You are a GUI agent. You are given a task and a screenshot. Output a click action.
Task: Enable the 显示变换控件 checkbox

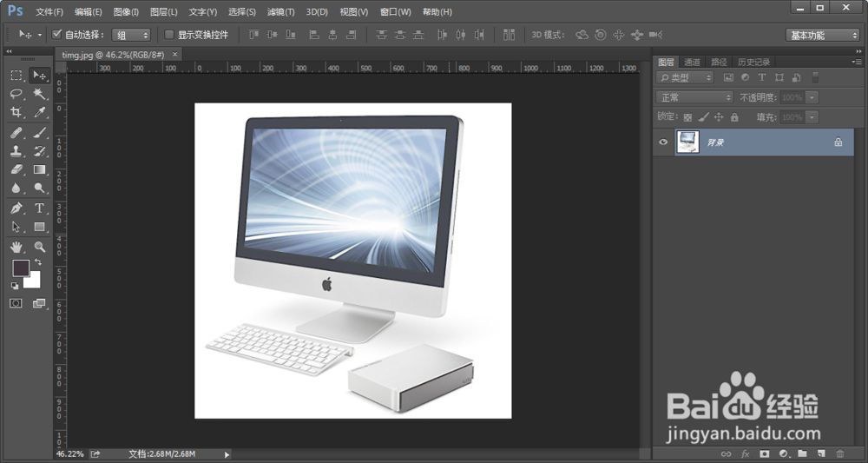click(x=169, y=35)
